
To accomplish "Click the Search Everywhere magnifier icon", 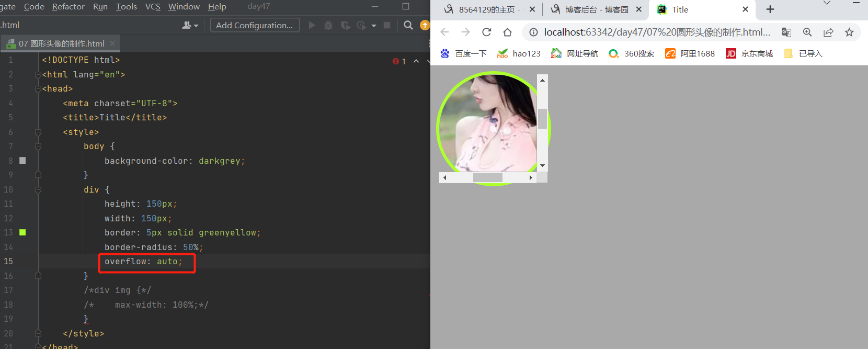I will point(408,25).
